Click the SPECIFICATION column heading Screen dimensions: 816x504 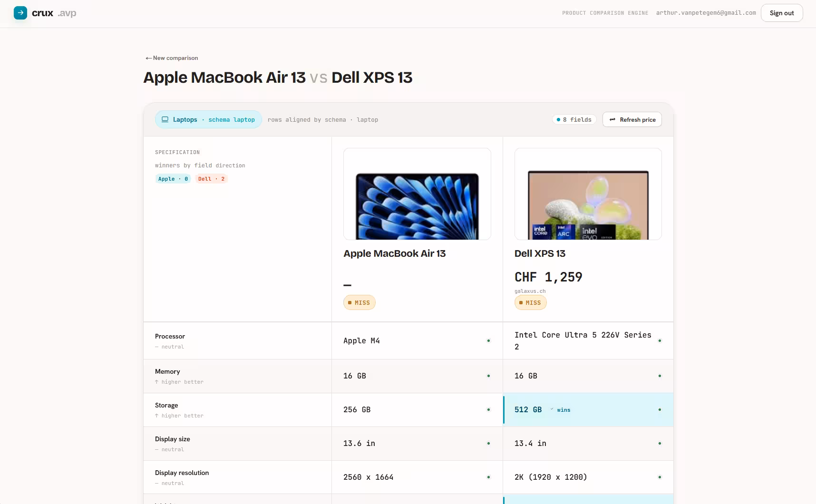(177, 152)
